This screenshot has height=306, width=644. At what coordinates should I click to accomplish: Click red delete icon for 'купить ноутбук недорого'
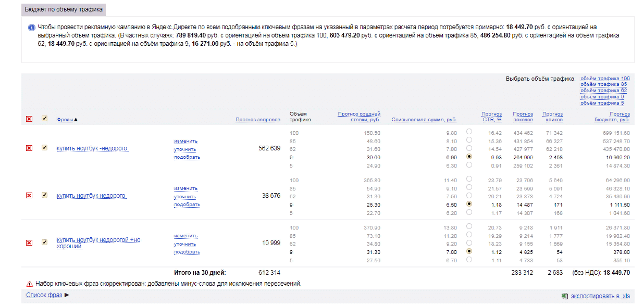pyautogui.click(x=29, y=196)
